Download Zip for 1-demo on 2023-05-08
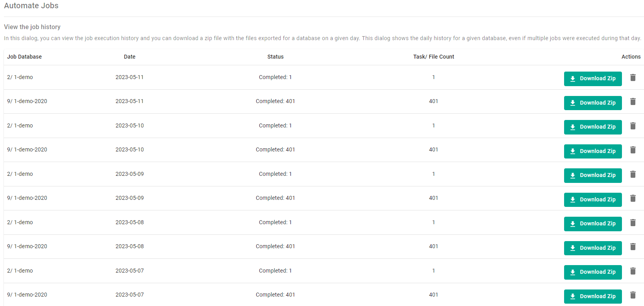This screenshot has width=644, height=306. [x=592, y=224]
